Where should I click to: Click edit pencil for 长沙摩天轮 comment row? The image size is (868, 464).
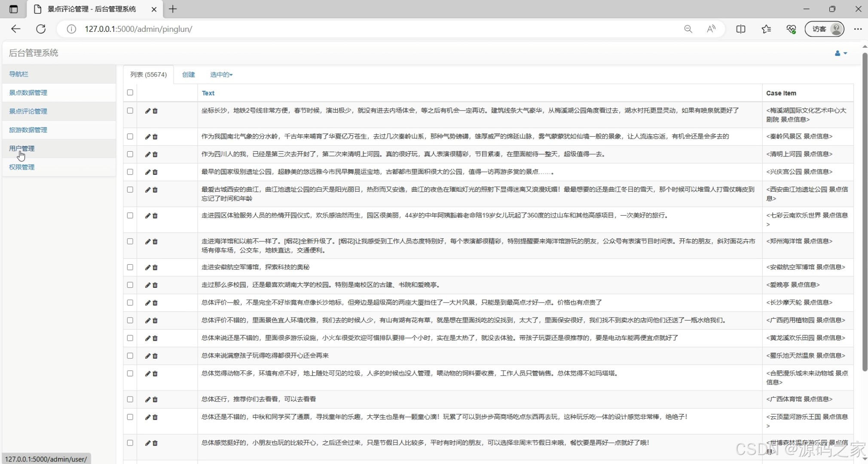click(x=147, y=303)
